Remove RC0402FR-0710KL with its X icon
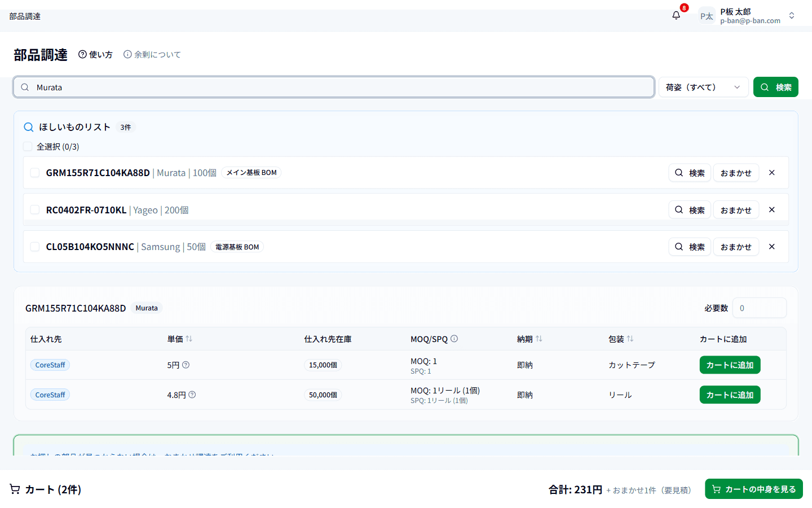 (x=772, y=210)
